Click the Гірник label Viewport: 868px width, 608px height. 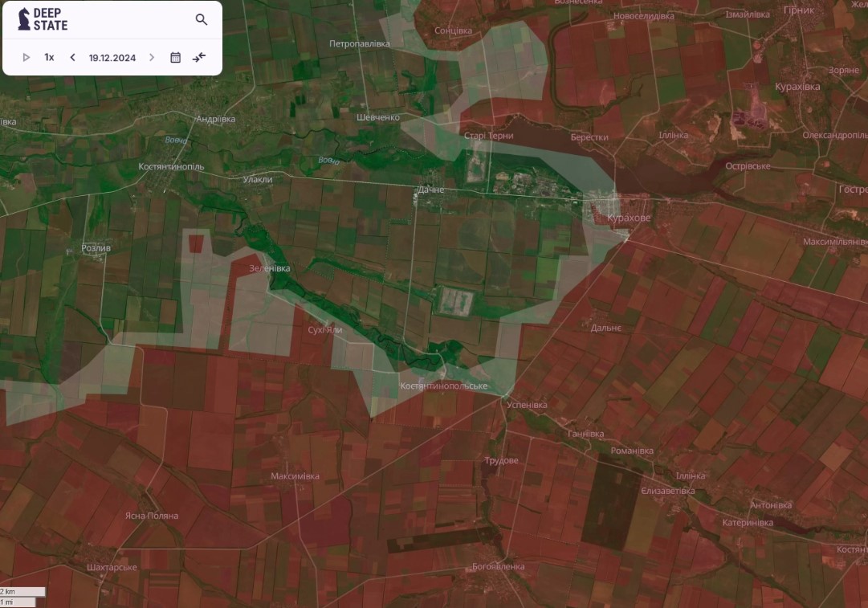click(800, 10)
